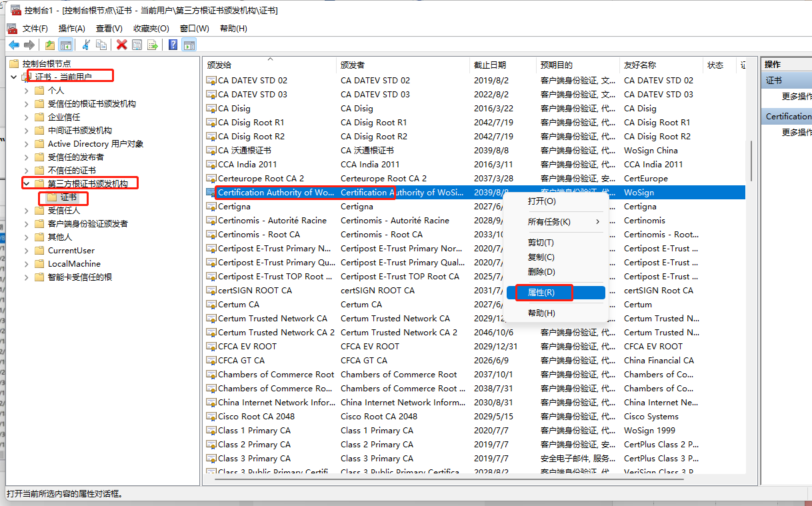The height and width of the screenshot is (506, 812).
Task: Select the CA Disig Root R2 row
Action: point(475,136)
